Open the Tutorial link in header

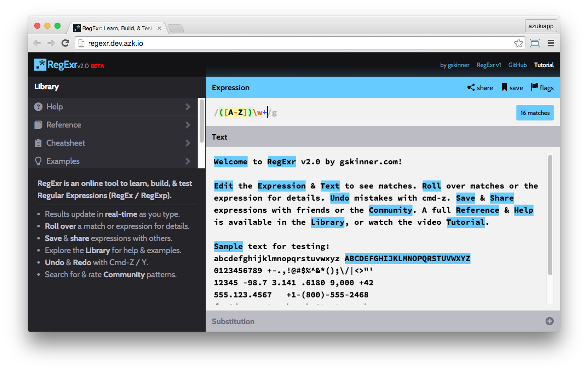[x=544, y=65]
